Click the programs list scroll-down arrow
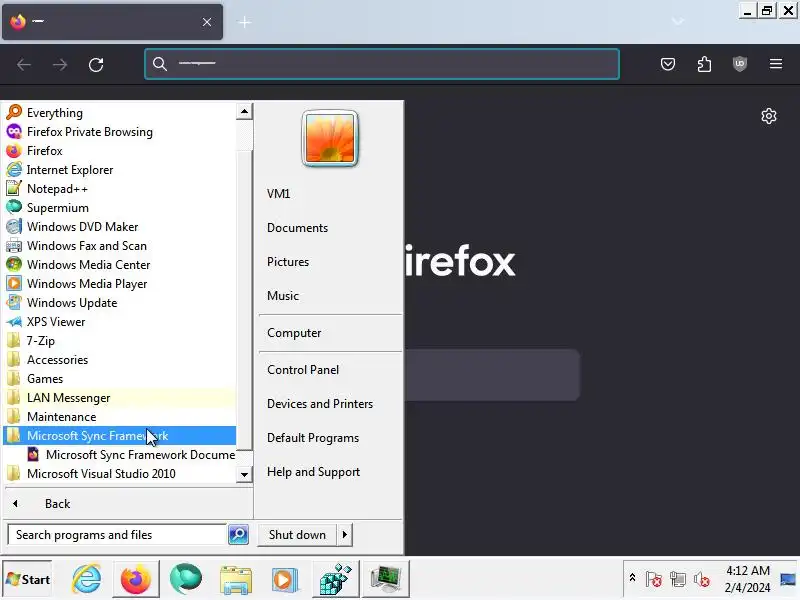This screenshot has width=800, height=600. (244, 474)
